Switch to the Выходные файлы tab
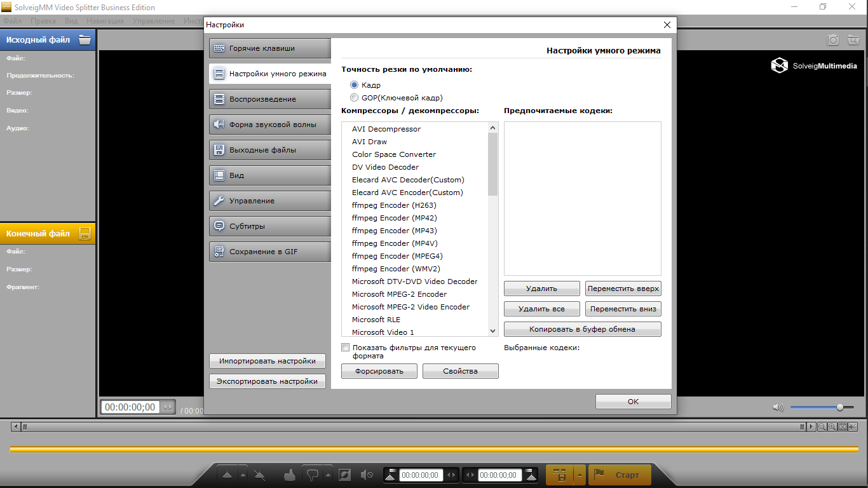Image resolution: width=868 pixels, height=488 pixels. click(x=270, y=150)
